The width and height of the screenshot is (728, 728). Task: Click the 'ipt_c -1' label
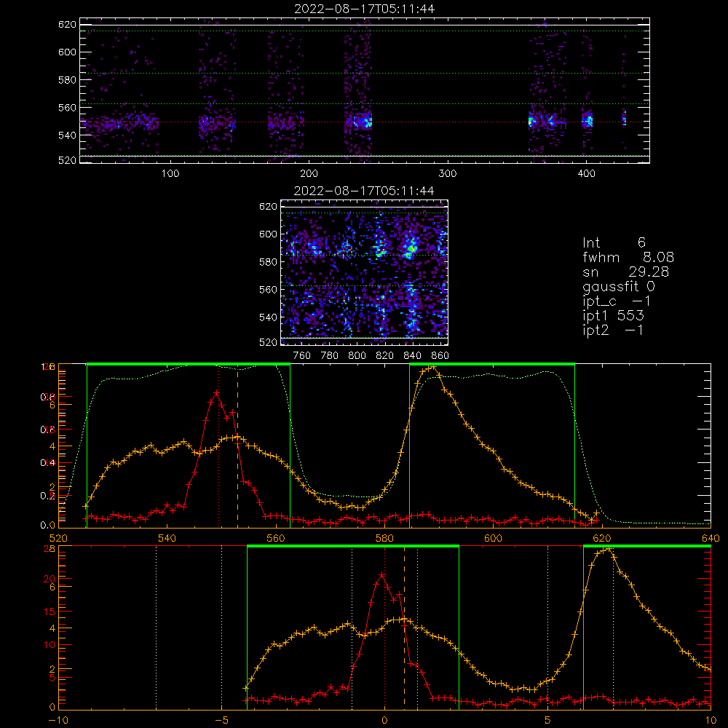coord(617,301)
